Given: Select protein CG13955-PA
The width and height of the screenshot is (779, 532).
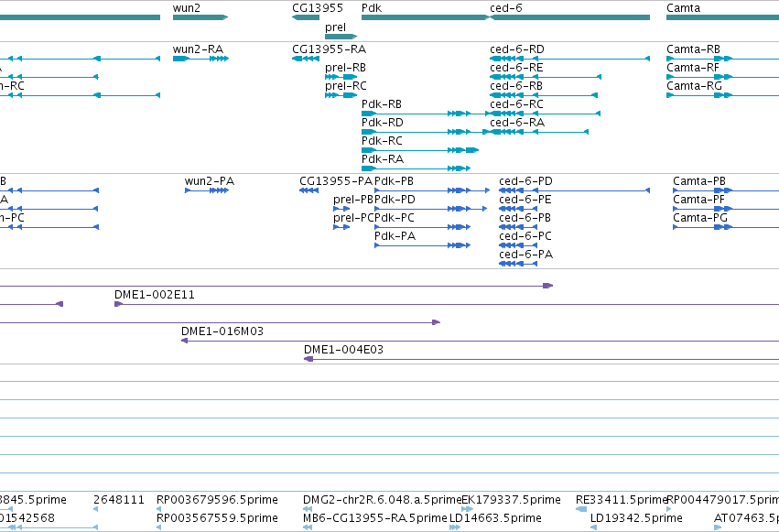Looking at the screenshot, I should (309, 190).
